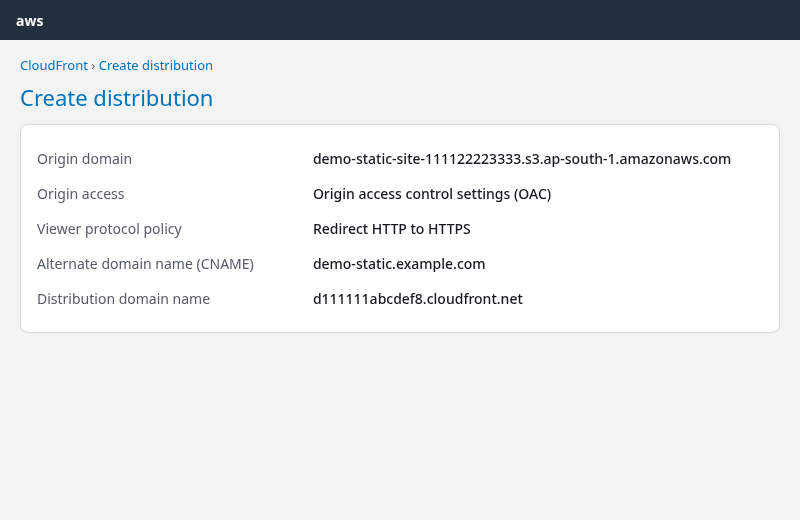Click the aws logo in header

click(x=30, y=21)
